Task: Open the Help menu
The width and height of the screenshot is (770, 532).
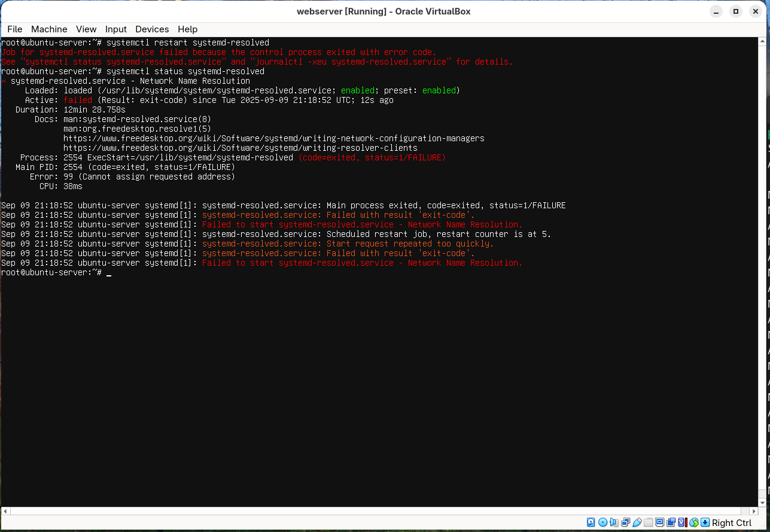Action: [x=187, y=29]
